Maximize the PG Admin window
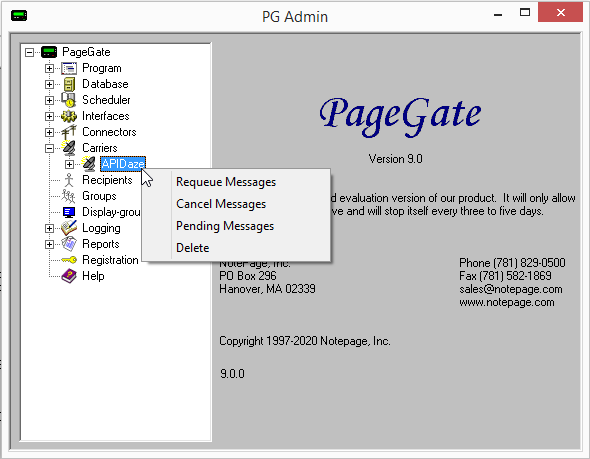Screen dimensions: 590x459 pos(525,12)
